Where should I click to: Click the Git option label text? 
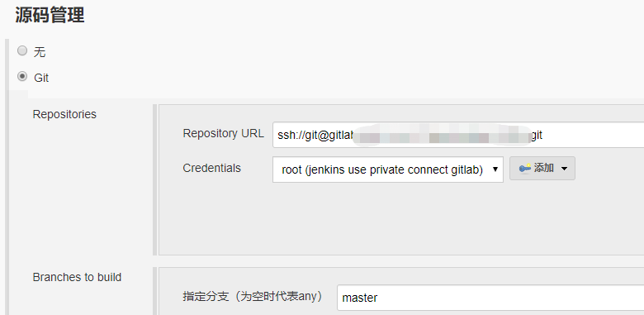click(x=41, y=78)
